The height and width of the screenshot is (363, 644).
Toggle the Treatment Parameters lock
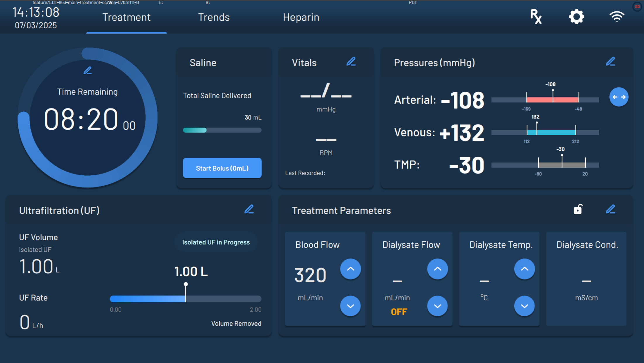(578, 209)
